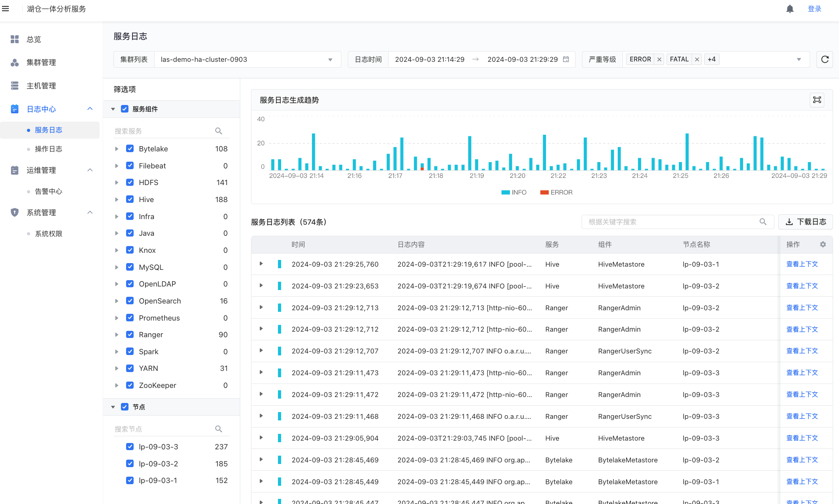Open the hamburger menu icon
The height and width of the screenshot is (504, 839).
(x=6, y=9)
